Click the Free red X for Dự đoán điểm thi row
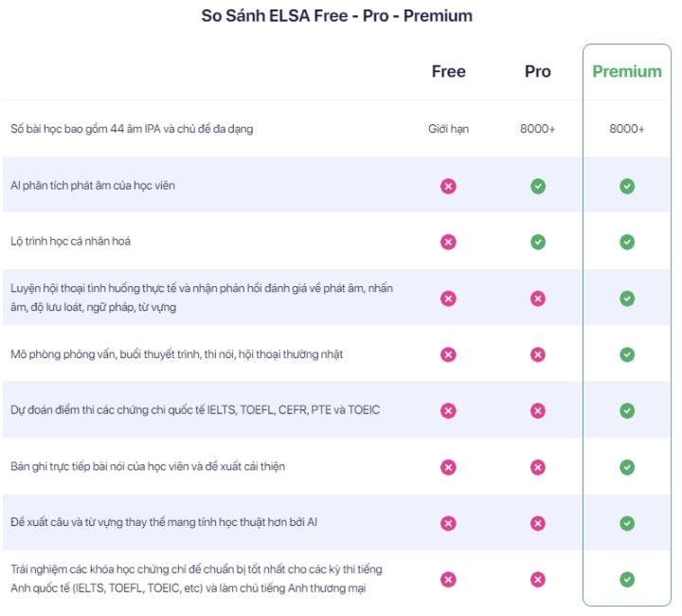The width and height of the screenshot is (682, 616). pyautogui.click(x=448, y=410)
